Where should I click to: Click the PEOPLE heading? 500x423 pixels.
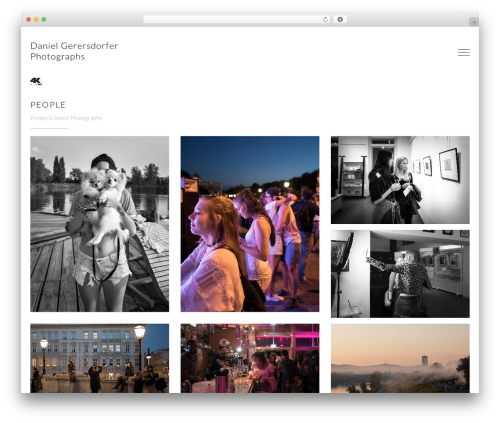click(x=48, y=105)
